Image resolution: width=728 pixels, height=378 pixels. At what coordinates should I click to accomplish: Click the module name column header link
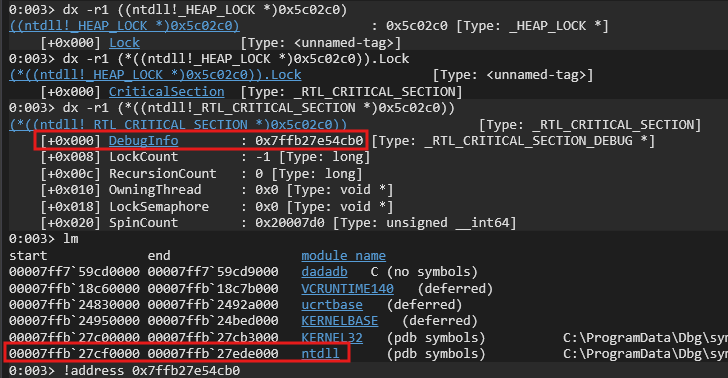coord(344,256)
